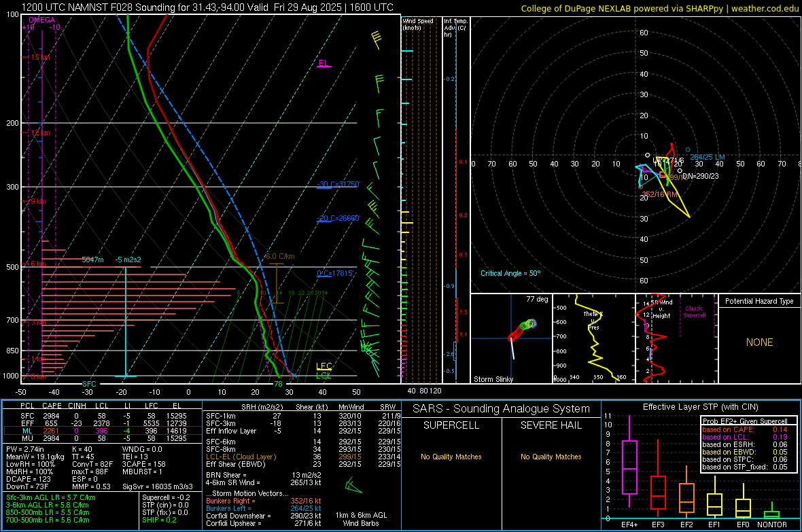Select the SFC-1km row in the shear table
This screenshot has width=802, height=532.
(x=303, y=416)
